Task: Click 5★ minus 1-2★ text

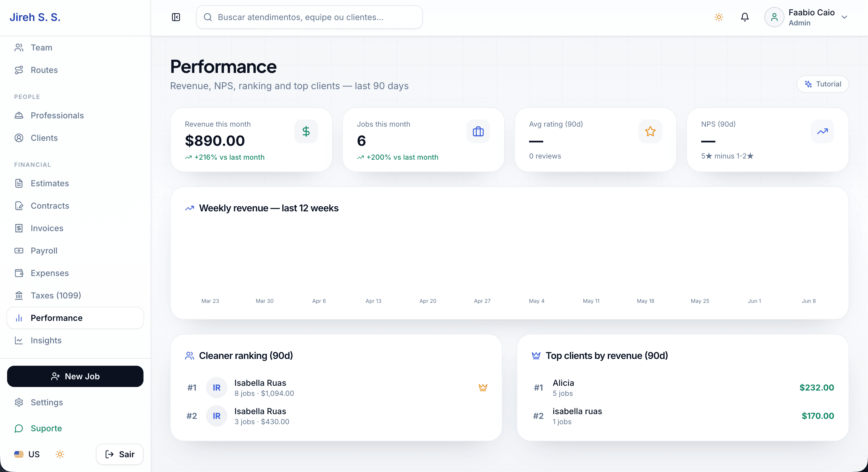Action: coord(727,156)
